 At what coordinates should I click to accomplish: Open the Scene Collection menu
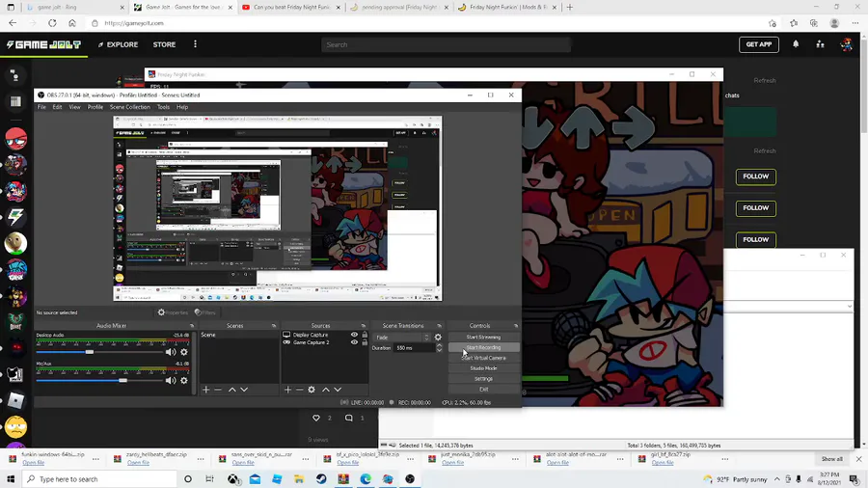[130, 107]
